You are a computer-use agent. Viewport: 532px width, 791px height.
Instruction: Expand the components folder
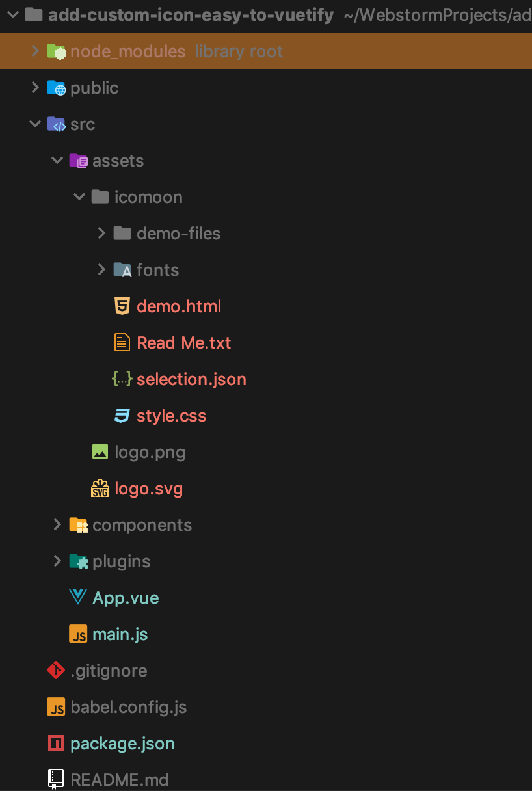click(x=57, y=525)
